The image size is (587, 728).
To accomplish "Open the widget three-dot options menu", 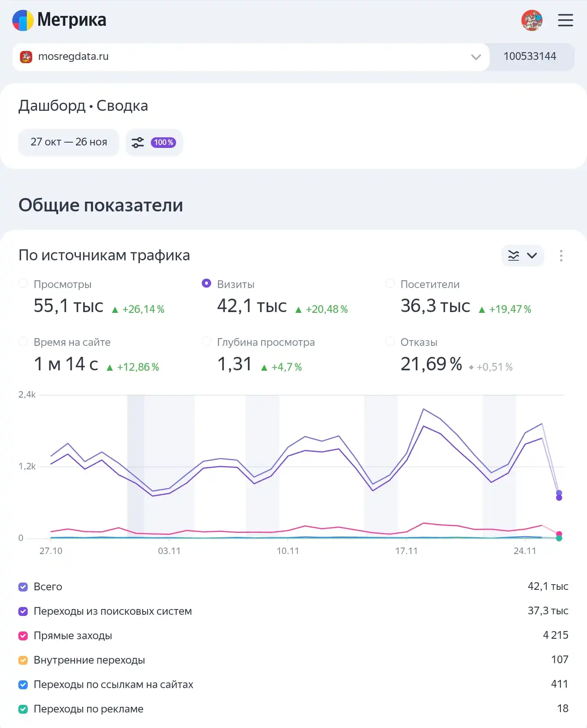I will pyautogui.click(x=561, y=256).
